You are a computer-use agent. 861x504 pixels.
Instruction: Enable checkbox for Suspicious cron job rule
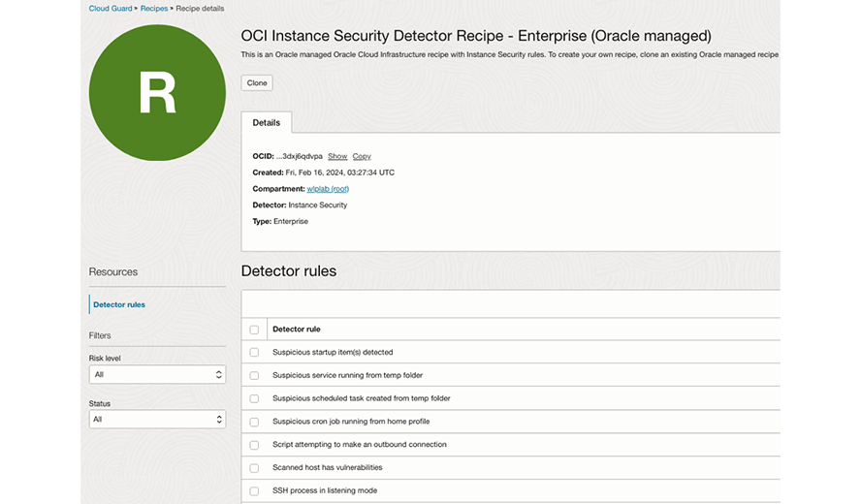[x=254, y=422]
